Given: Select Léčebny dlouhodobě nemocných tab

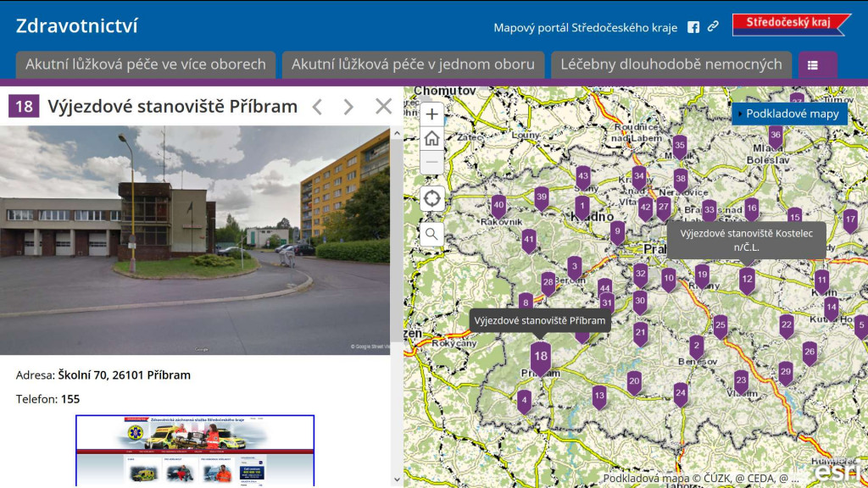Looking at the screenshot, I should click(671, 64).
